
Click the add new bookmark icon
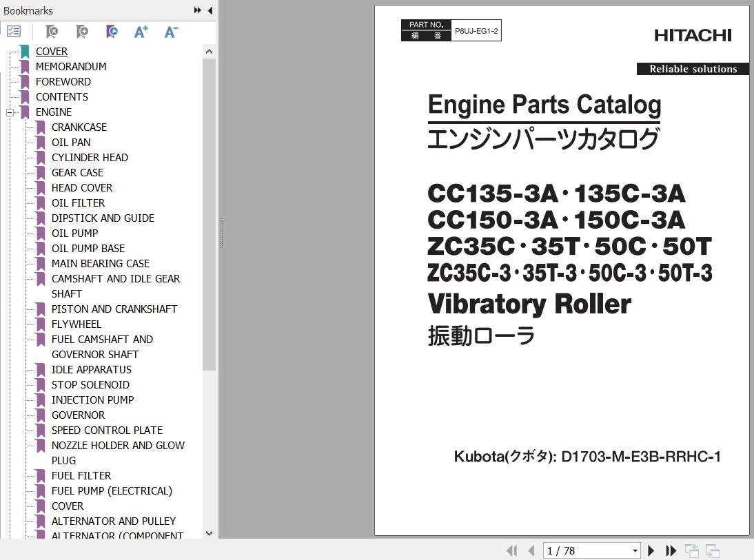(82, 32)
